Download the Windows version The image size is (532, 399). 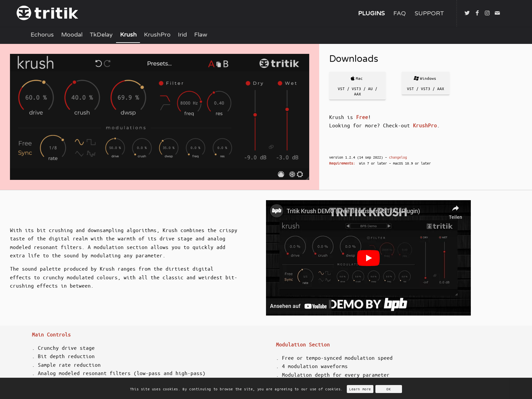pyautogui.click(x=425, y=83)
